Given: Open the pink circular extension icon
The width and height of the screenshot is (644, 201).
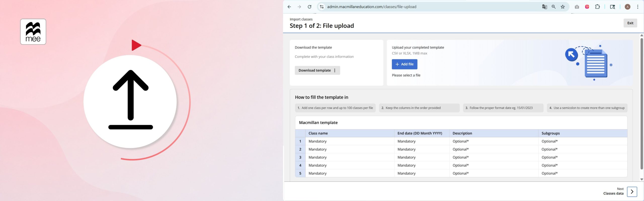Looking at the screenshot, I should pyautogui.click(x=587, y=7).
